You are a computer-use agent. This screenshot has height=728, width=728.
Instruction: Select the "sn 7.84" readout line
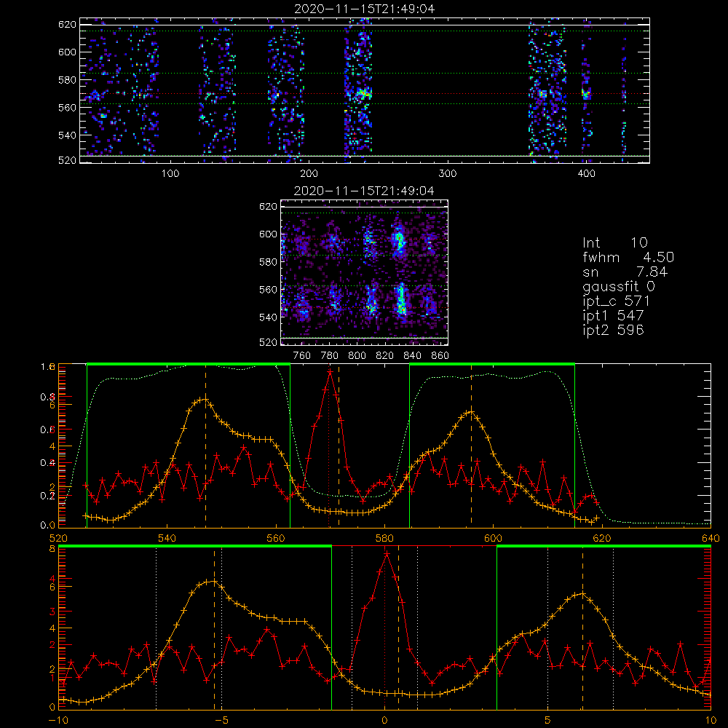click(x=625, y=272)
